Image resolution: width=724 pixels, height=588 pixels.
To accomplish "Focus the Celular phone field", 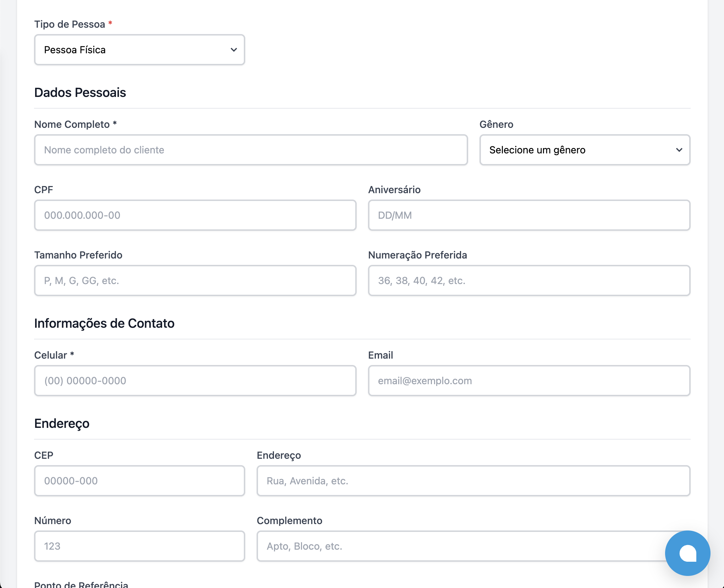I will (195, 381).
